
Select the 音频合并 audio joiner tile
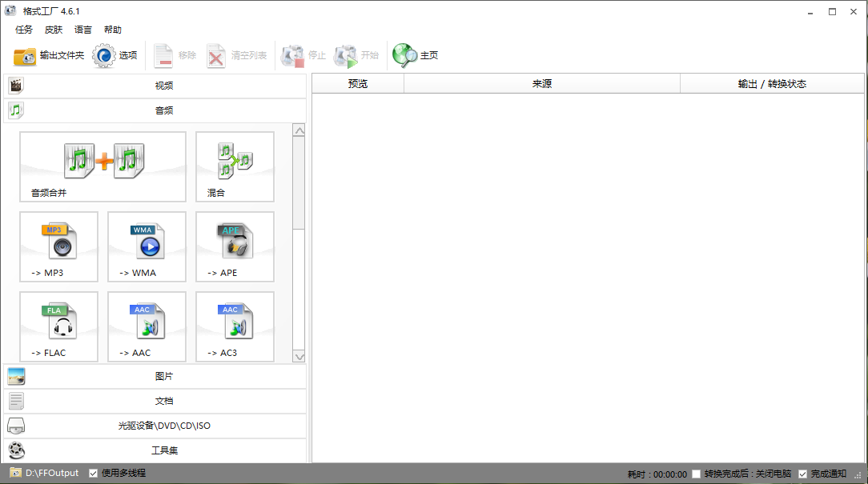point(103,166)
